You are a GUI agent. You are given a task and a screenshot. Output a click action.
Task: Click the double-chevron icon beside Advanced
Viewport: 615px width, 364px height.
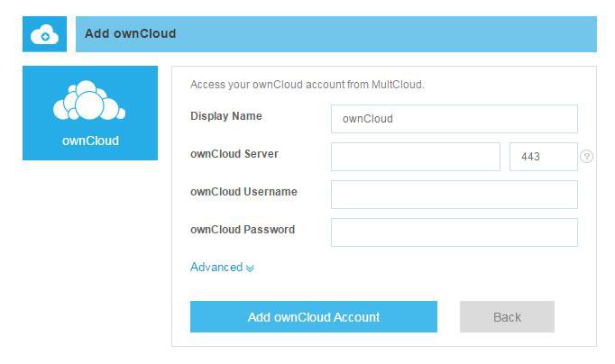pos(250,268)
